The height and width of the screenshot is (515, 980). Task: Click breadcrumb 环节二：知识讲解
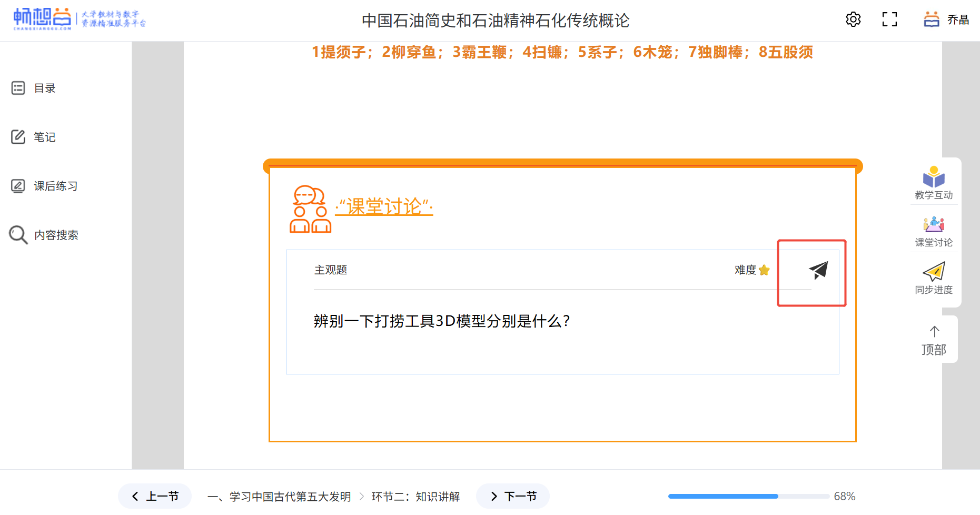pyautogui.click(x=415, y=497)
